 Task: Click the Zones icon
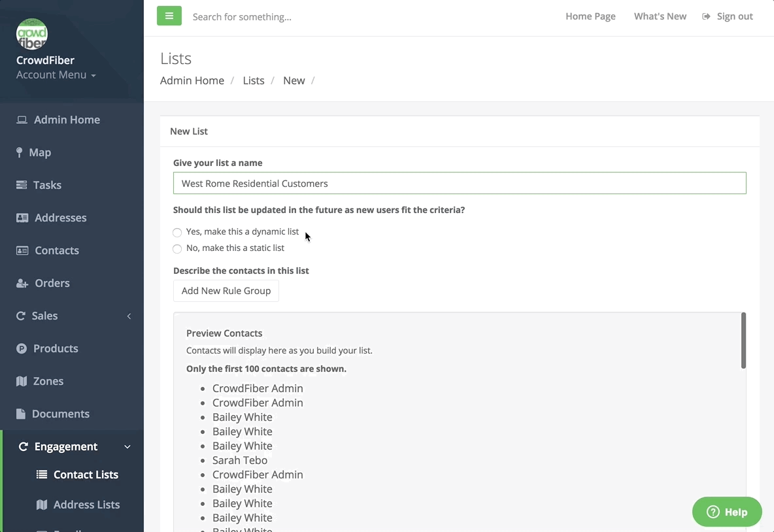tap(22, 381)
